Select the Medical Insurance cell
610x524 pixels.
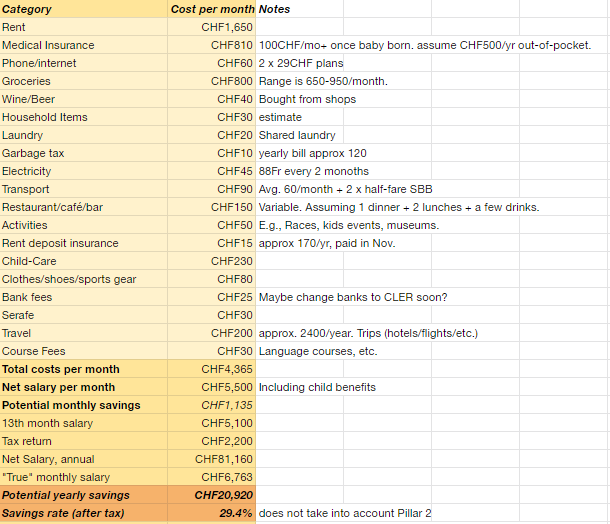tap(84, 45)
